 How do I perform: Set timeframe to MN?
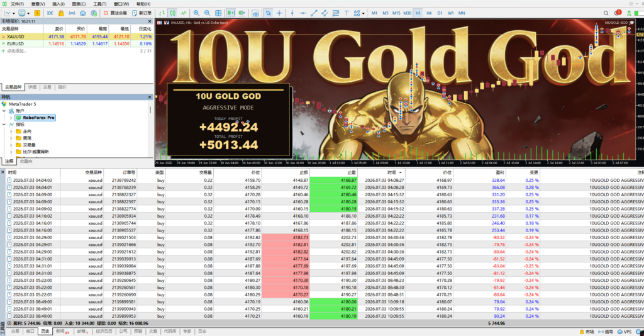[462, 13]
